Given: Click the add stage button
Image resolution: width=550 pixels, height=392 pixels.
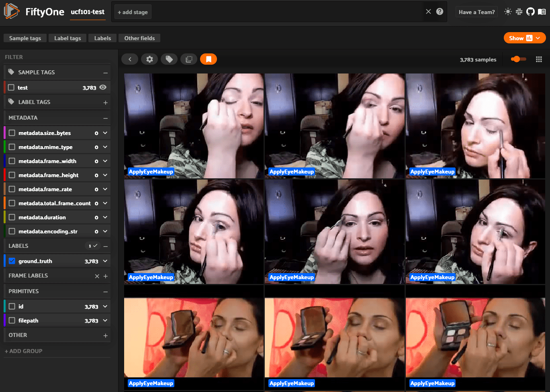Looking at the screenshot, I should (133, 12).
